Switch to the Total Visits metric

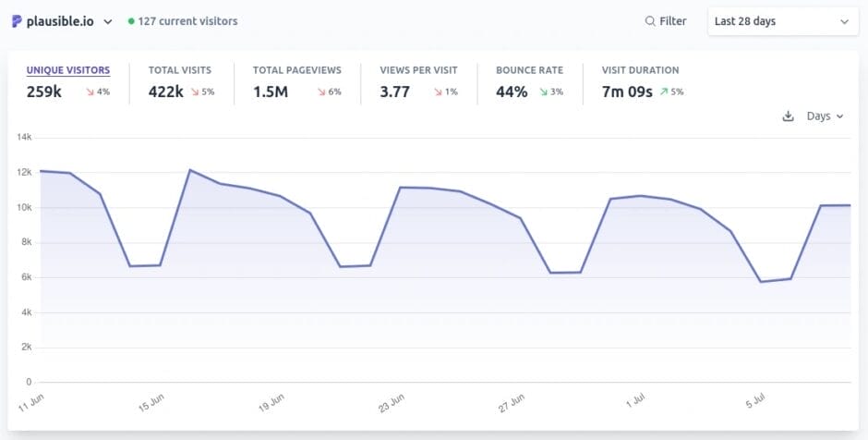pyautogui.click(x=180, y=70)
